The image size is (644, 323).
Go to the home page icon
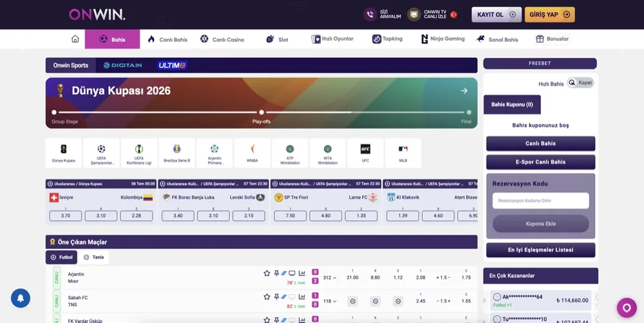(75, 39)
